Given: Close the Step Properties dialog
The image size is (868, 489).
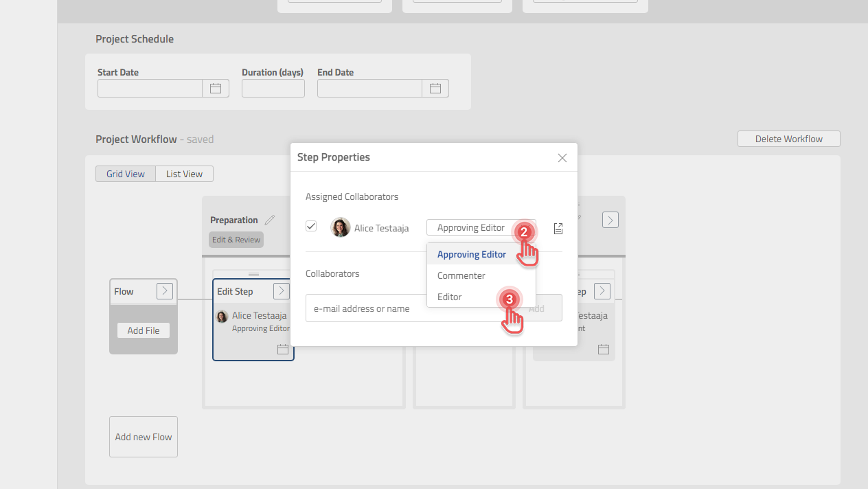Looking at the screenshot, I should pos(562,157).
